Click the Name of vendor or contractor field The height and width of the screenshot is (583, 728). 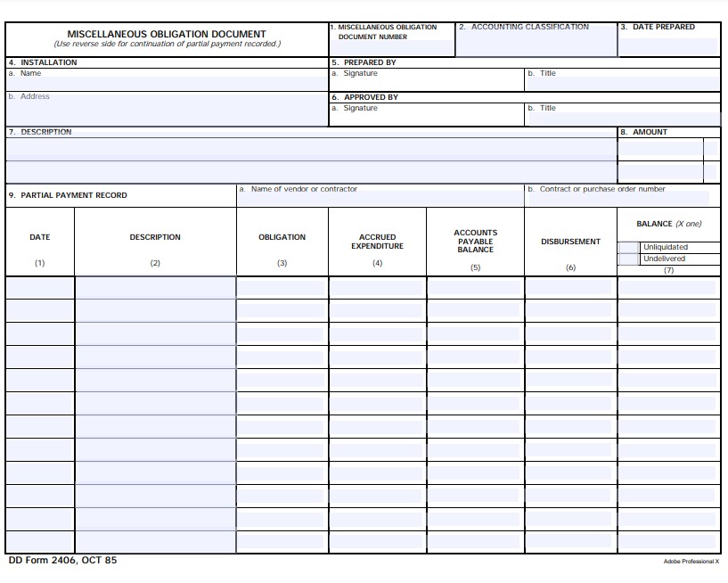tap(380, 199)
